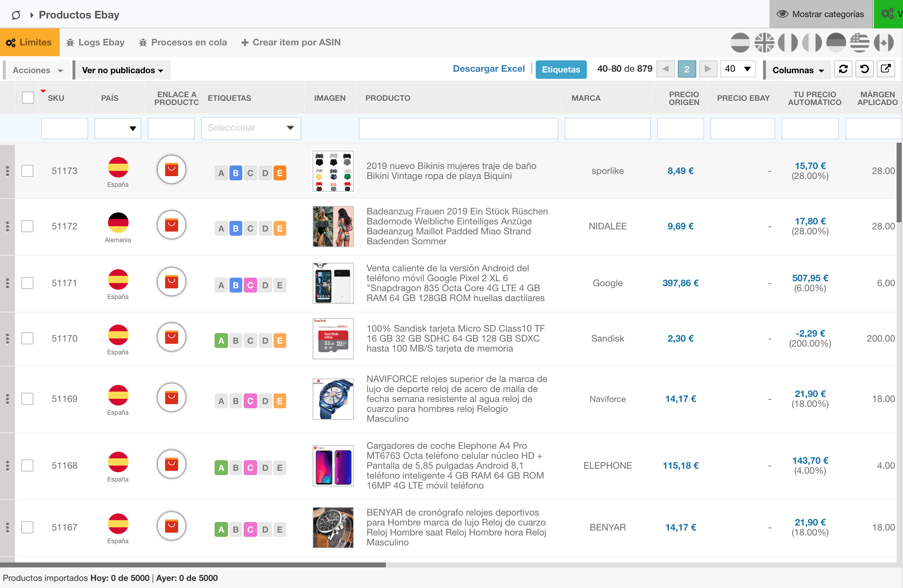903x588 pixels.
Task: Filter by France flag icon
Action: pyautogui.click(x=788, y=43)
